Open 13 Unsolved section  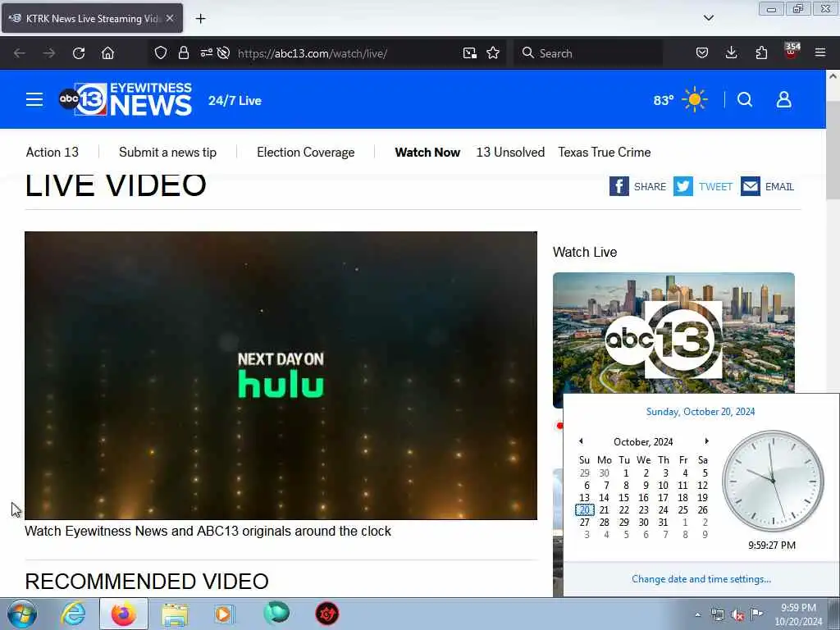[x=510, y=152]
